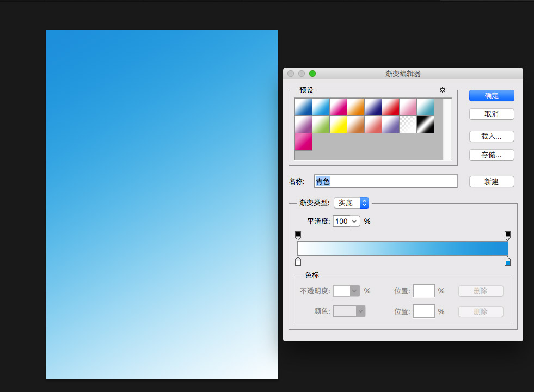Choose the transparent checkerboard gradient preset
This screenshot has width=534, height=392.
pos(408,124)
